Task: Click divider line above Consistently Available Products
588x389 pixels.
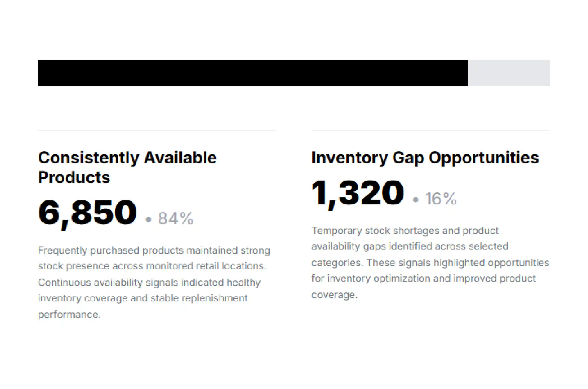Action: 157,130
